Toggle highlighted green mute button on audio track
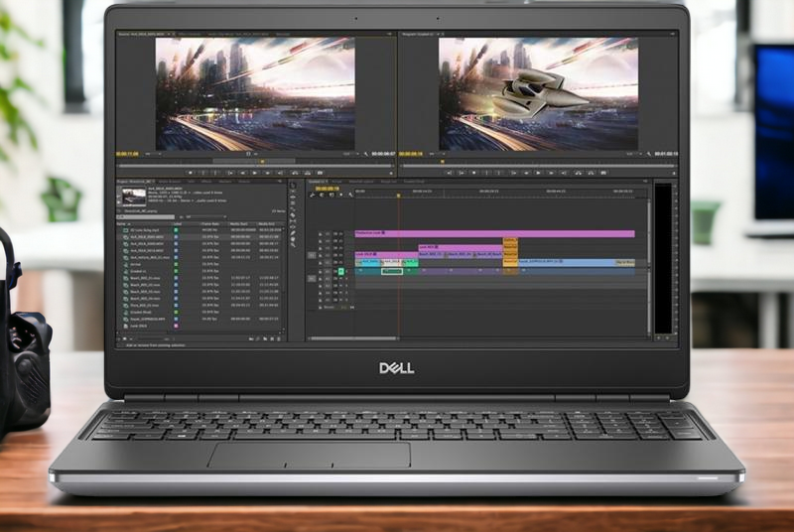794x532 pixels. click(x=340, y=271)
